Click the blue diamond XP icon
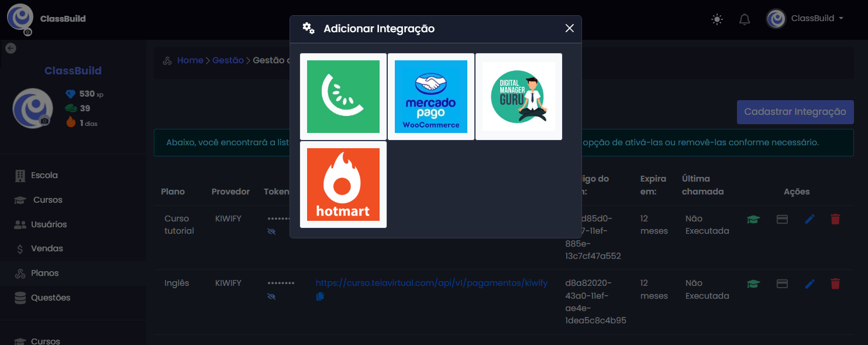Image resolution: width=868 pixels, height=345 pixels. [x=71, y=94]
